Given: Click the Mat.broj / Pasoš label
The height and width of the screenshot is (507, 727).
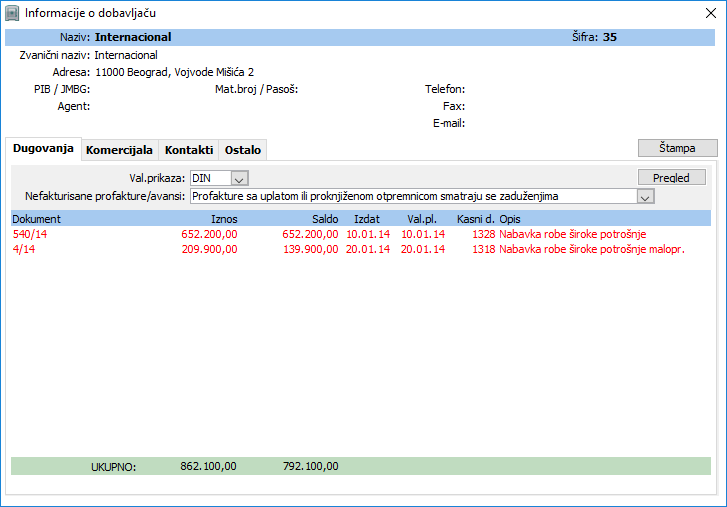Looking at the screenshot, I should (x=256, y=89).
